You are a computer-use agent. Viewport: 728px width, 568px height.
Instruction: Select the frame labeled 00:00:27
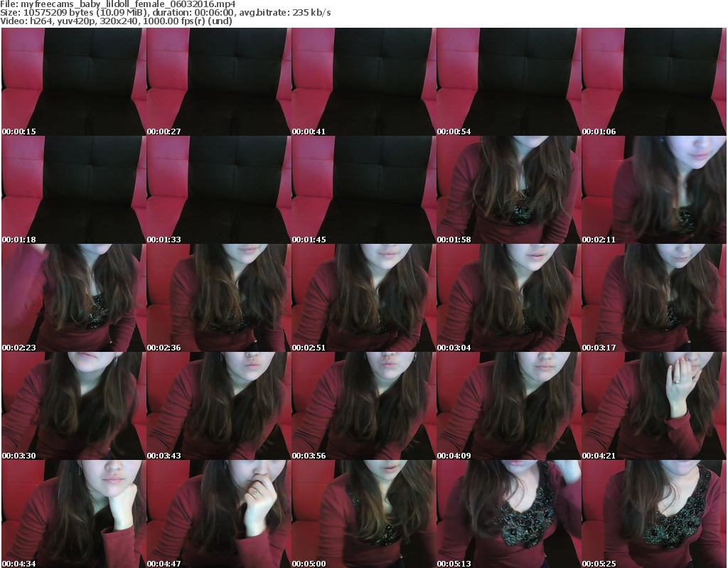click(218, 82)
